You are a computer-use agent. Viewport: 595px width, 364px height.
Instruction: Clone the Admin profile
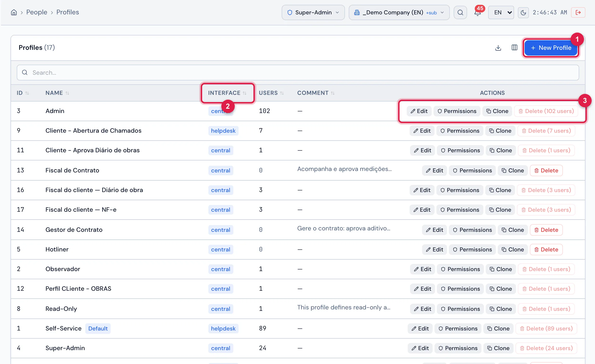[x=497, y=111]
